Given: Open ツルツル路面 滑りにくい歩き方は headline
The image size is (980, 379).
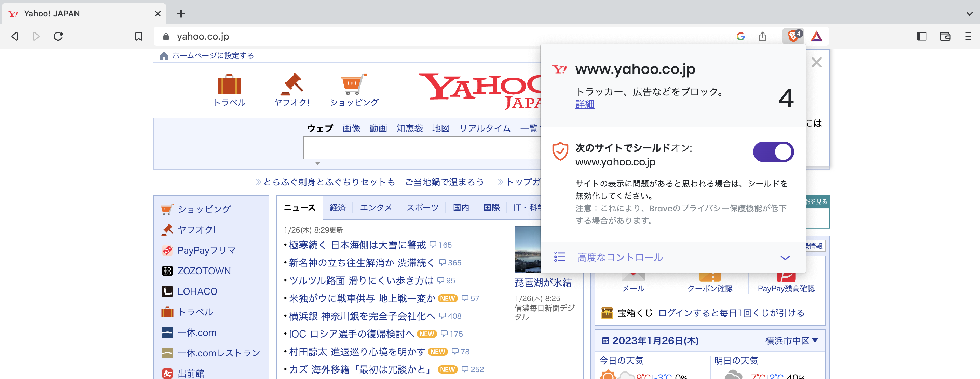Looking at the screenshot, I should 362,281.
